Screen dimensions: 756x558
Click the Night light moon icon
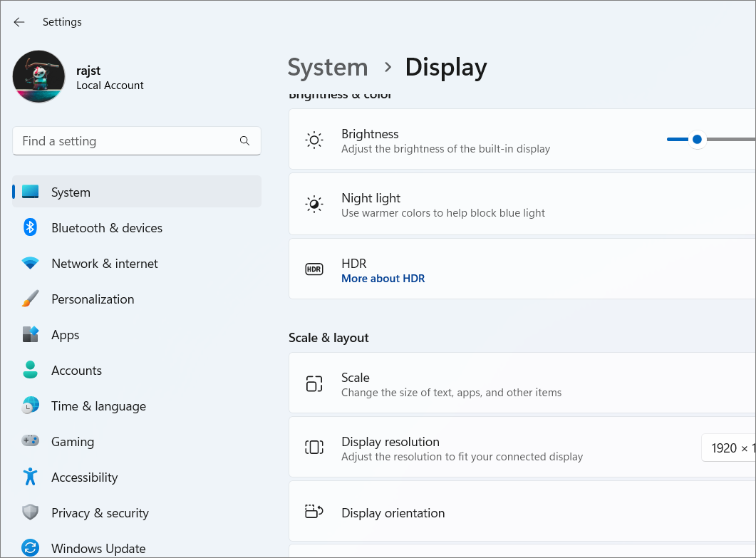click(x=314, y=204)
